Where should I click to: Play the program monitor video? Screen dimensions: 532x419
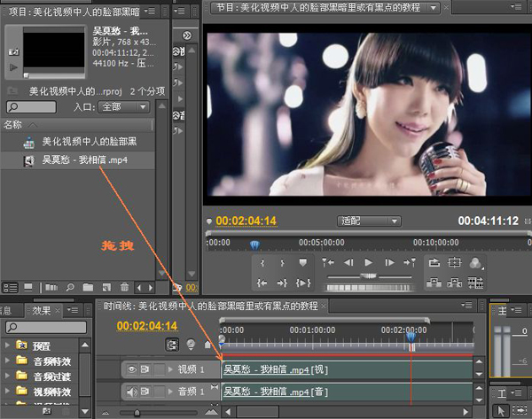click(x=369, y=262)
